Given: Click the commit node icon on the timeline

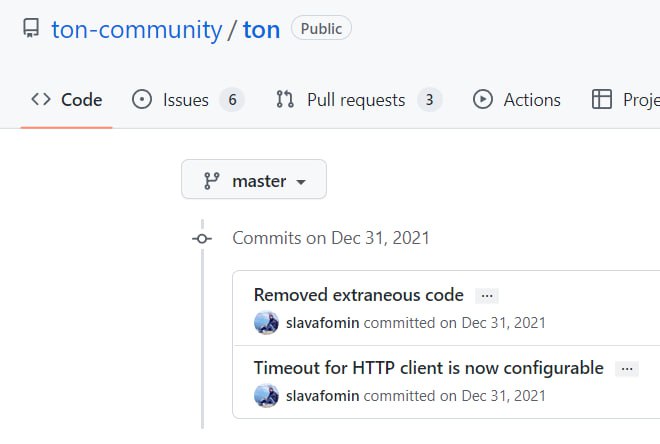Looking at the screenshot, I should click(x=202, y=239).
